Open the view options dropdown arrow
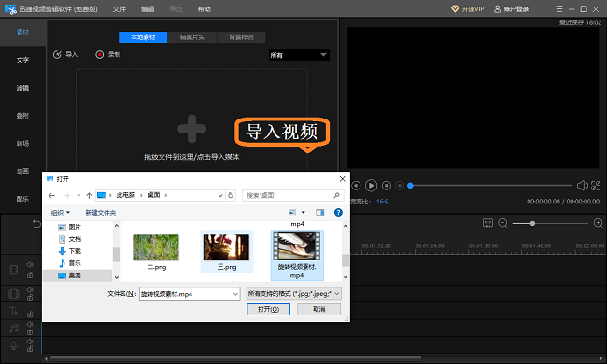Screen dimensions: 607x364 point(303,213)
